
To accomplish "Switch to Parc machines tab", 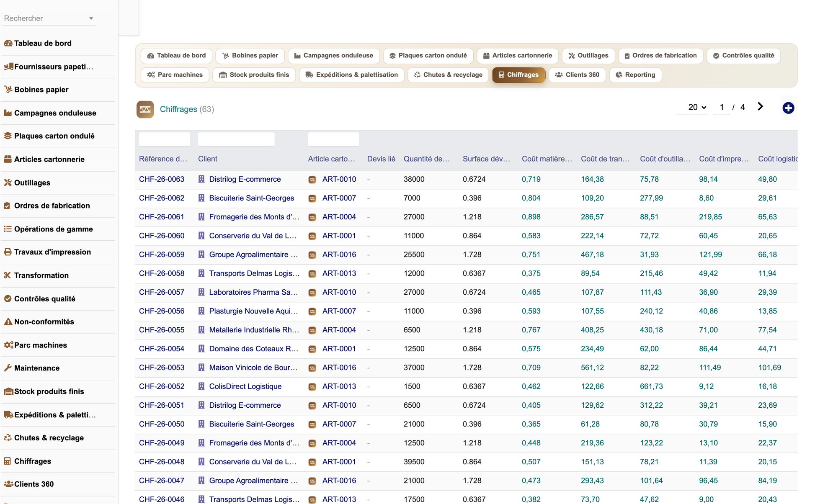I will pyautogui.click(x=175, y=75).
